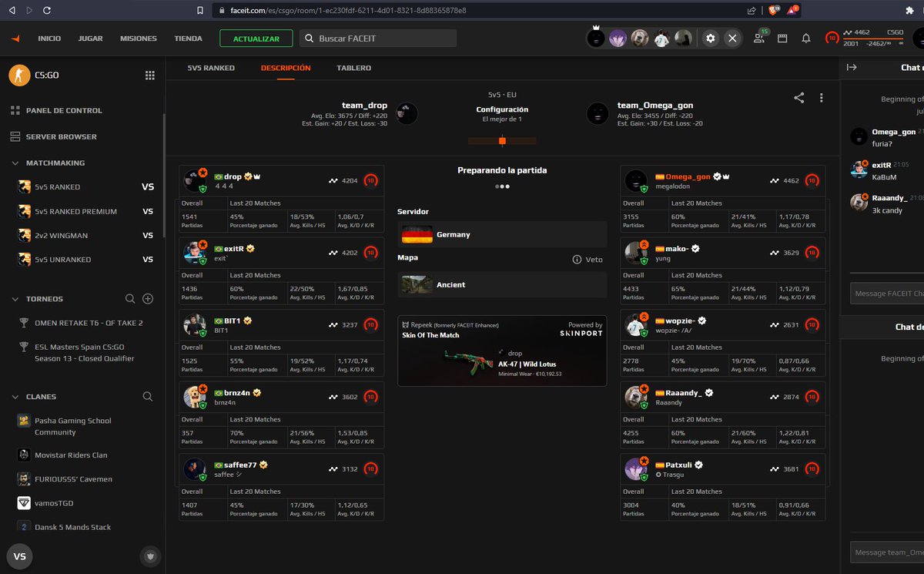Collapse the CLANES section

click(x=15, y=397)
